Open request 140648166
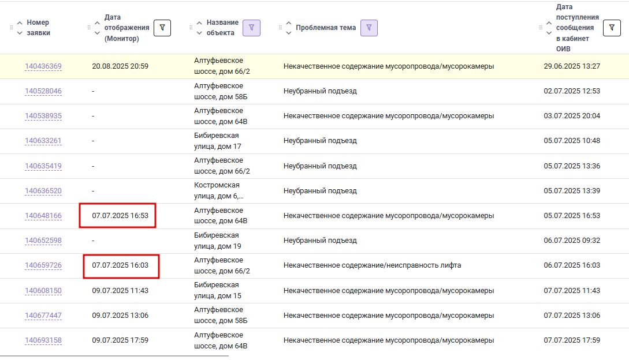This screenshot has width=629, height=364. click(43, 216)
